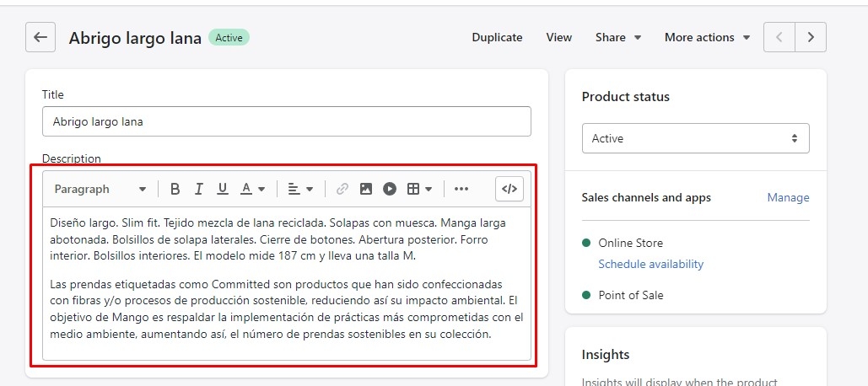Open the text color dropdown
This screenshot has width=868, height=386.
point(252,189)
